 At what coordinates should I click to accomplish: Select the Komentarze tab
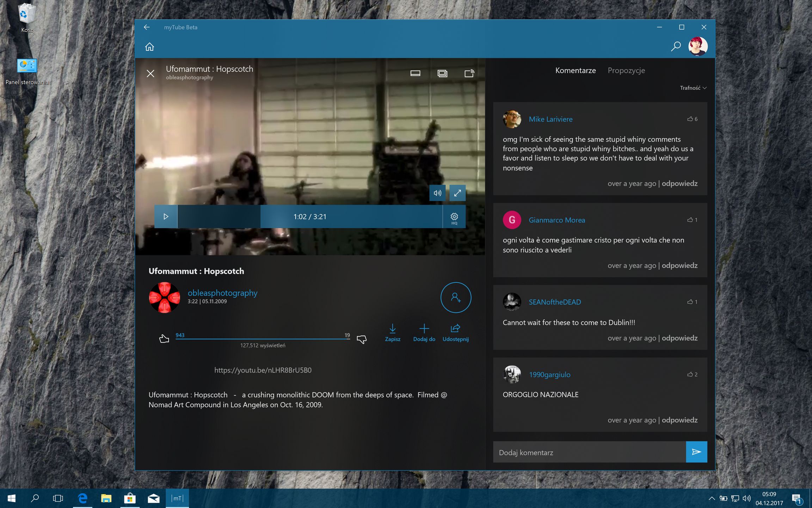click(x=576, y=70)
